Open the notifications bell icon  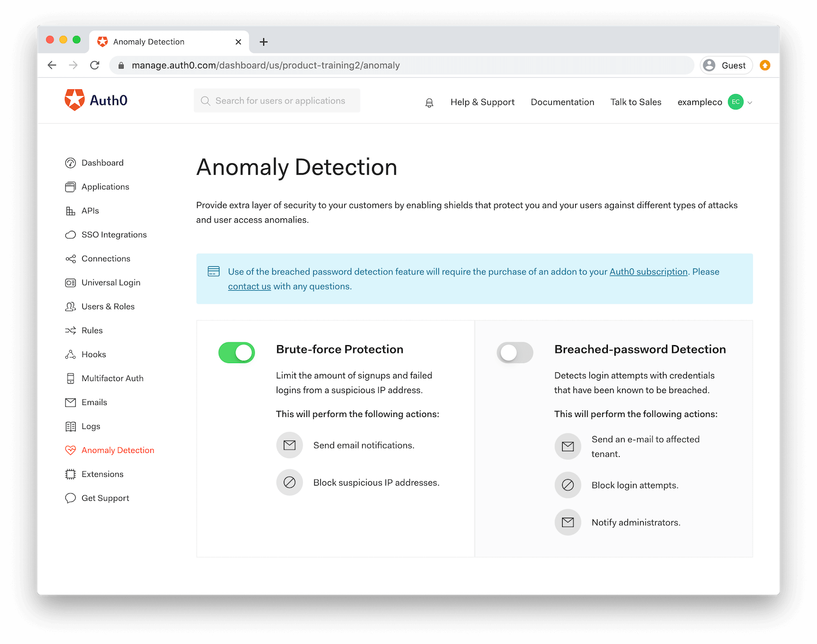click(429, 102)
